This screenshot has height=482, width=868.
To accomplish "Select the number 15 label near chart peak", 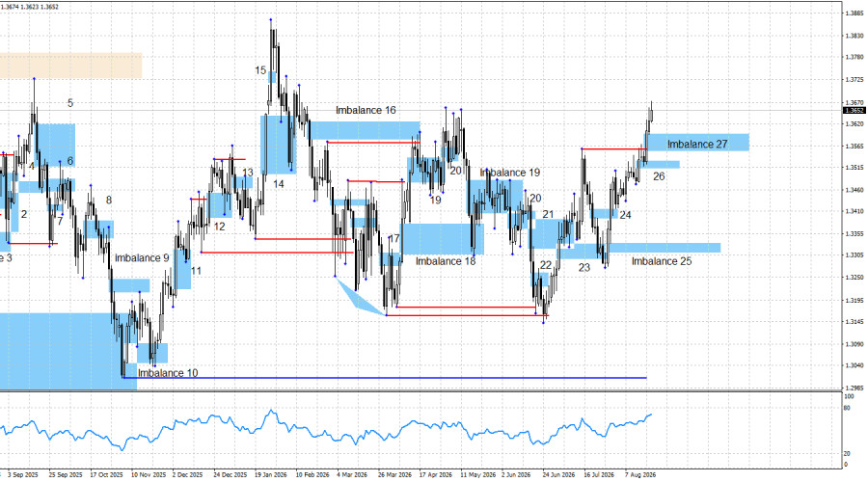I will click(260, 70).
